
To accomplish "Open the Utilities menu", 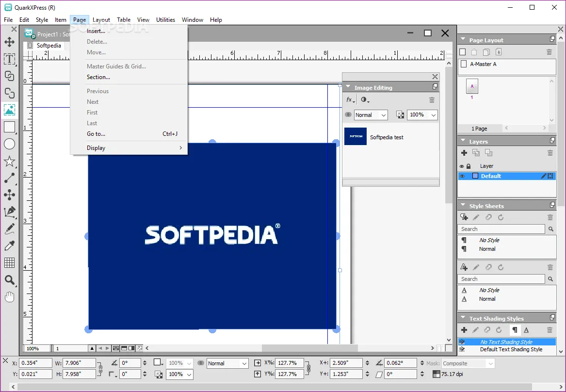I will pyautogui.click(x=165, y=20).
